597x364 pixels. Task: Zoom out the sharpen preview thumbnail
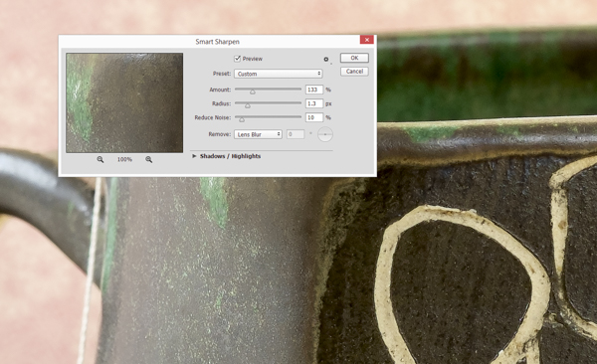tap(100, 159)
